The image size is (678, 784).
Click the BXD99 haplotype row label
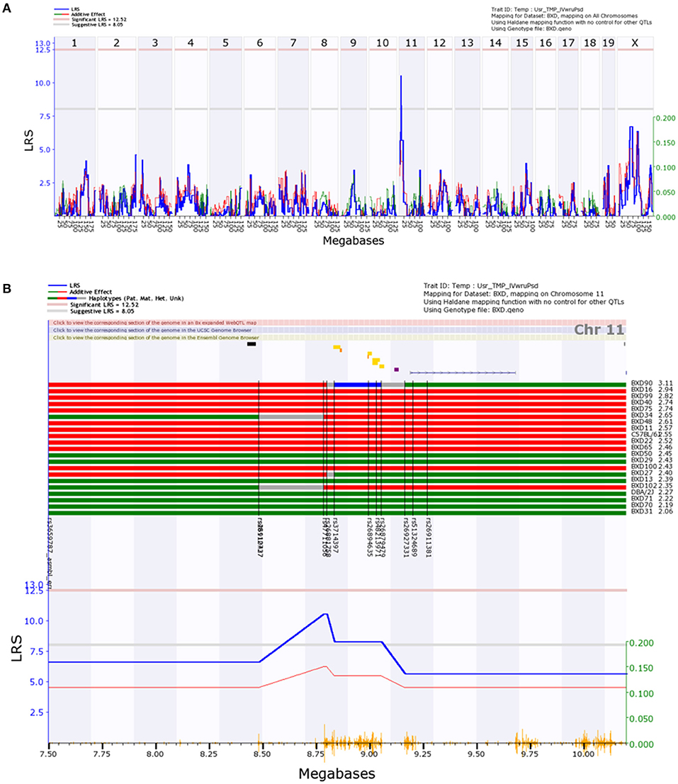click(641, 396)
